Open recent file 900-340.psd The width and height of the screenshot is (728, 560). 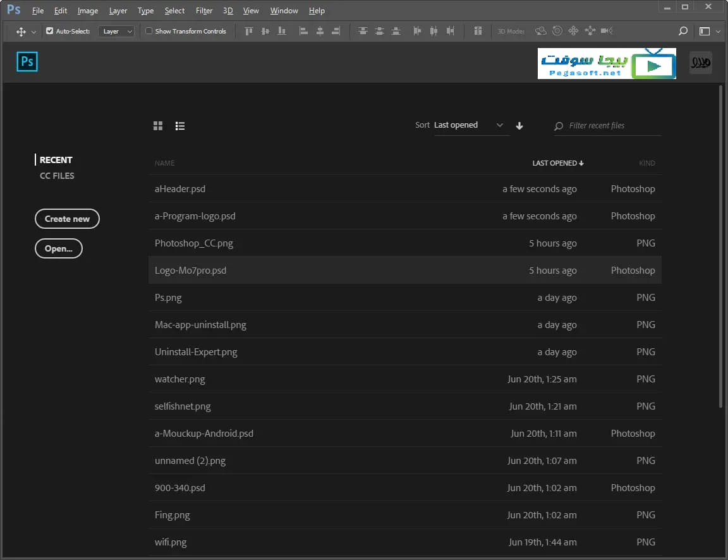[x=405, y=487]
